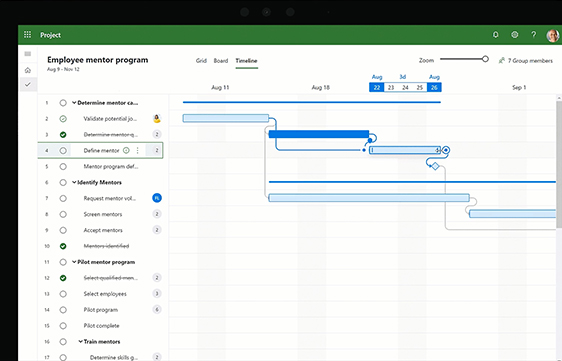562x361 pixels.
Task: Click the Zoom slider handle
Action: pos(485,59)
